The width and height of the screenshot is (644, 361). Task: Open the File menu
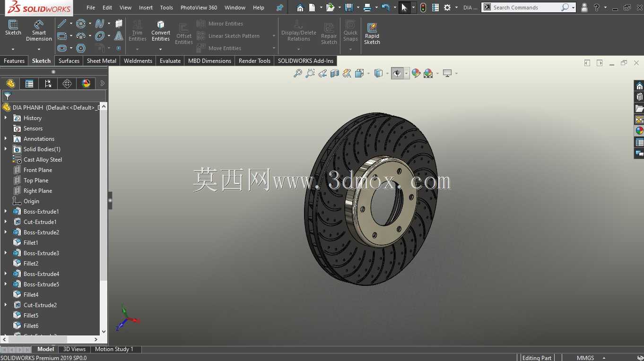click(91, 8)
